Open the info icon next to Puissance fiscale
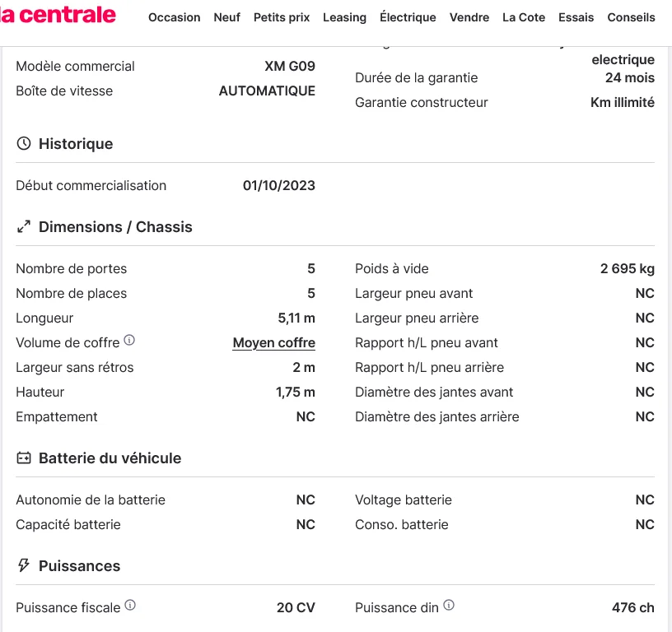672x632 pixels. click(130, 605)
